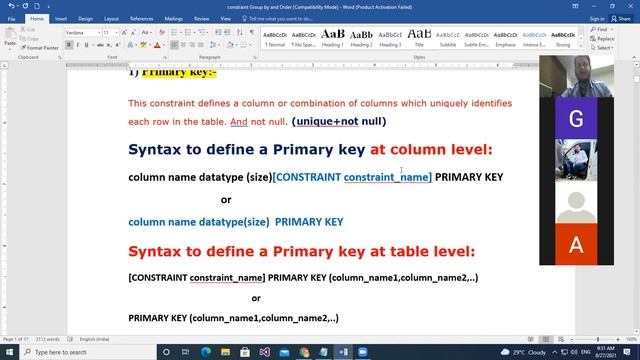Viewport: 640px width, 360px height.
Task: Switch to Read Mode view
Action: click(531, 339)
